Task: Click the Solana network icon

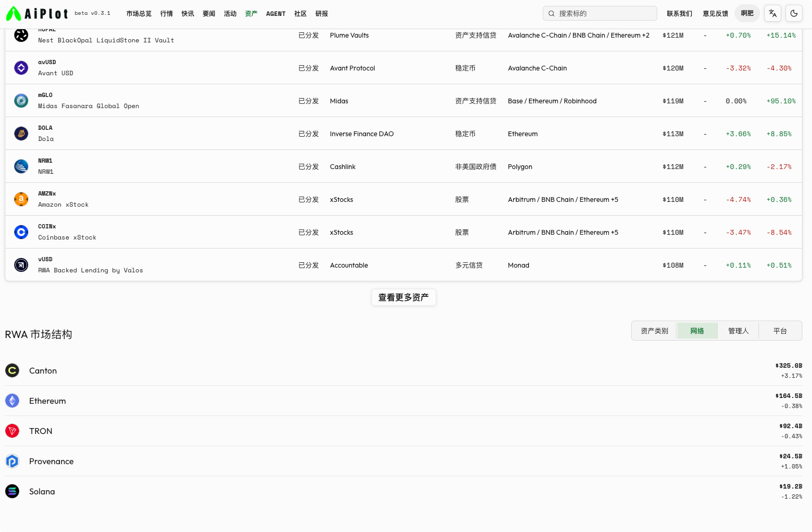Action: click(12, 491)
